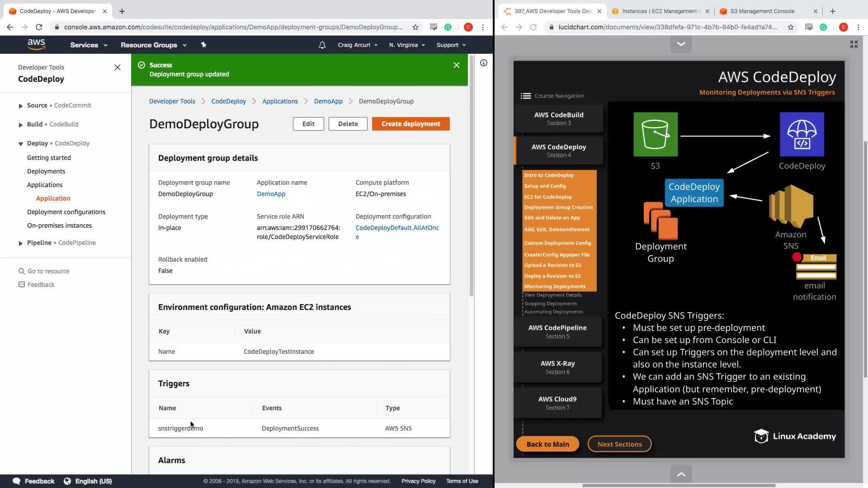Expand the Source CodeCommit tree section

tap(20, 106)
